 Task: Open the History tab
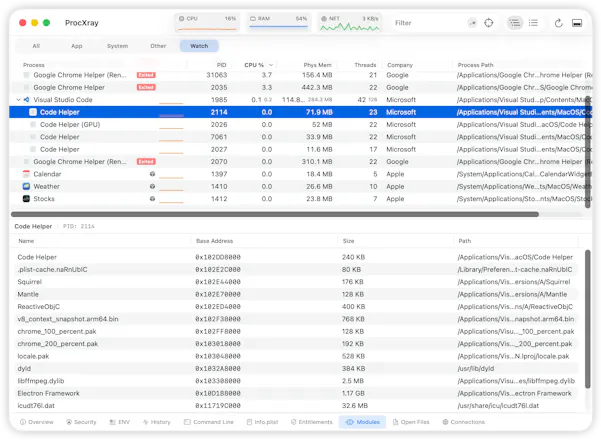(156, 422)
